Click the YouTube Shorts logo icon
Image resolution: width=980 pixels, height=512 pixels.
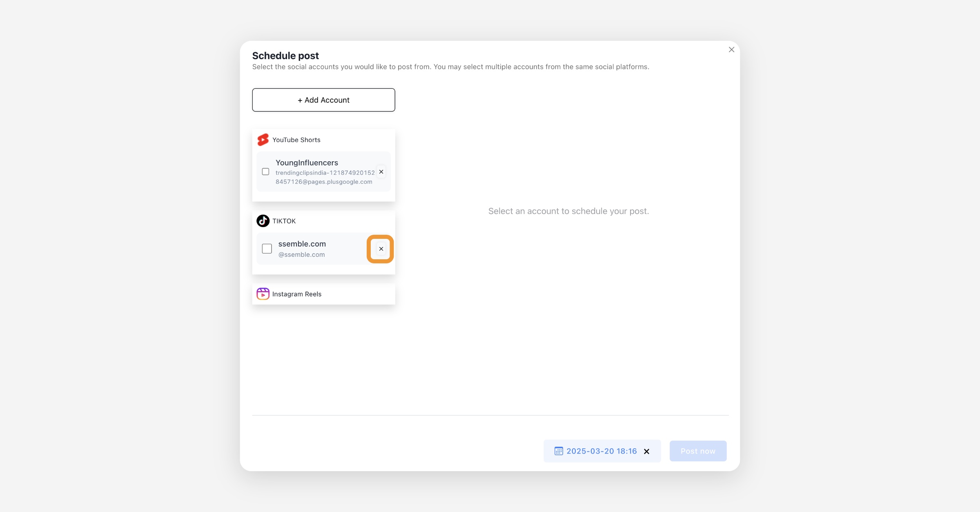(263, 140)
